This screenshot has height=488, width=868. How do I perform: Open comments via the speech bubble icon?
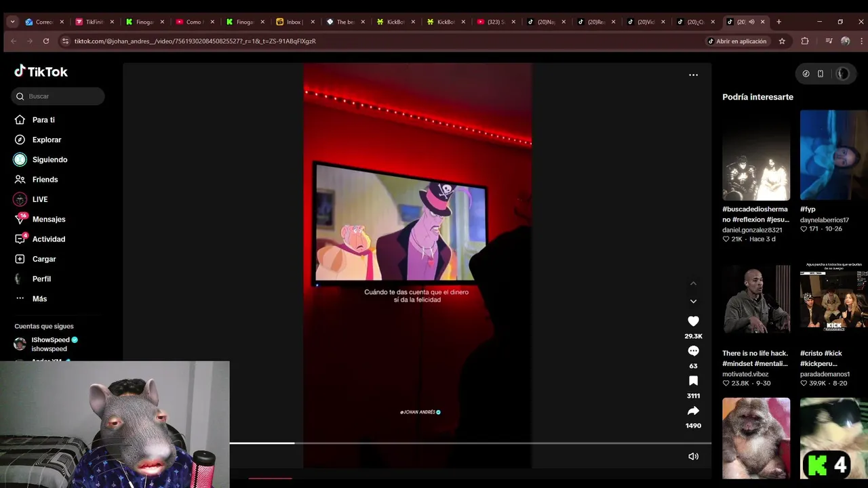pos(693,351)
